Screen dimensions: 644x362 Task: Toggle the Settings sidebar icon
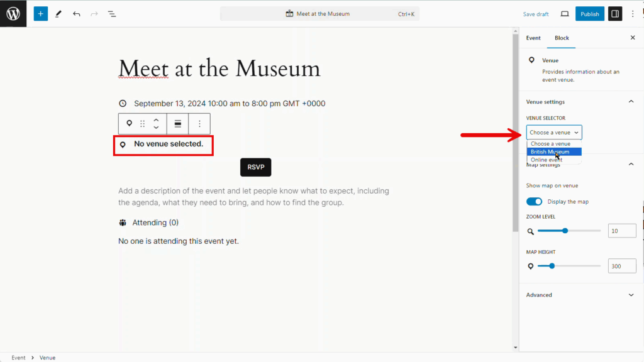coord(615,14)
